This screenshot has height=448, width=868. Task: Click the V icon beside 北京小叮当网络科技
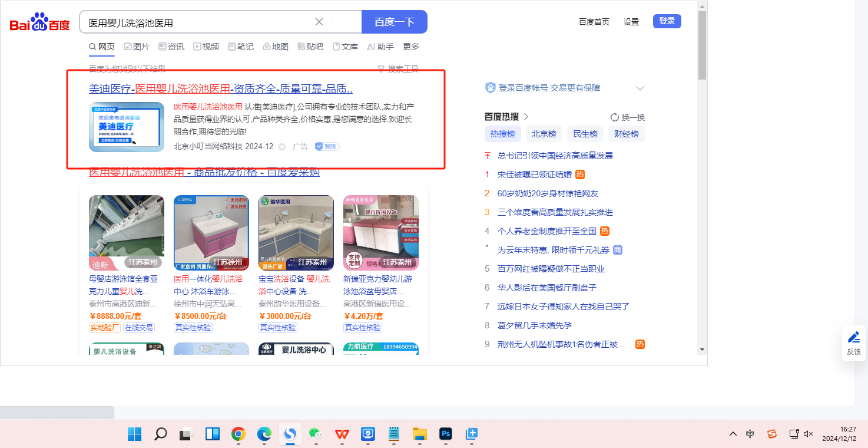coord(282,147)
